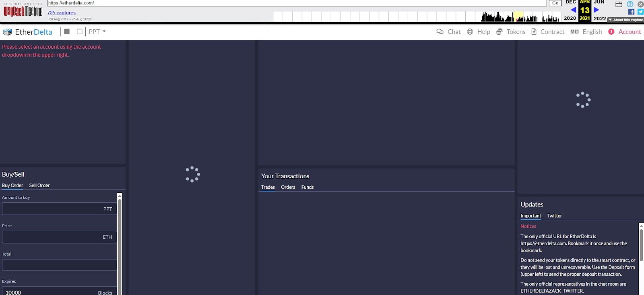Click the Tokens coin stack icon
This screenshot has height=295, width=644.
click(500, 31)
